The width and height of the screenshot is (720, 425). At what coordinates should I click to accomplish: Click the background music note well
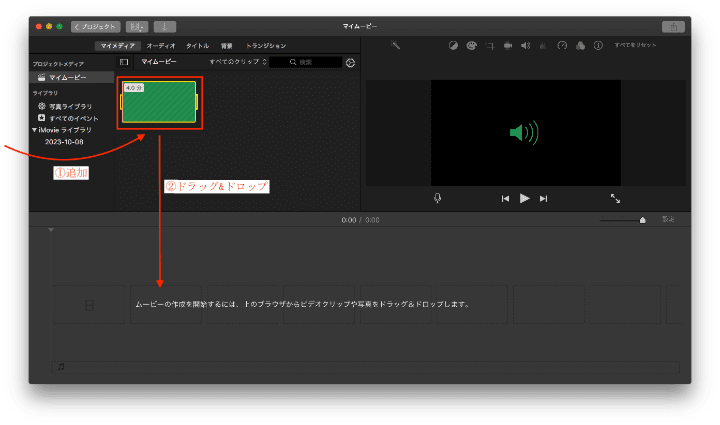[365, 367]
